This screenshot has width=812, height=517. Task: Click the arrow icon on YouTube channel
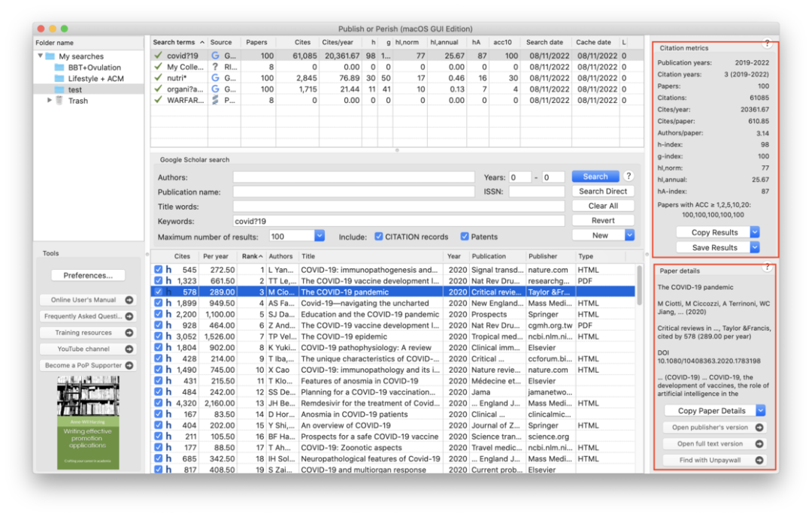click(x=129, y=349)
